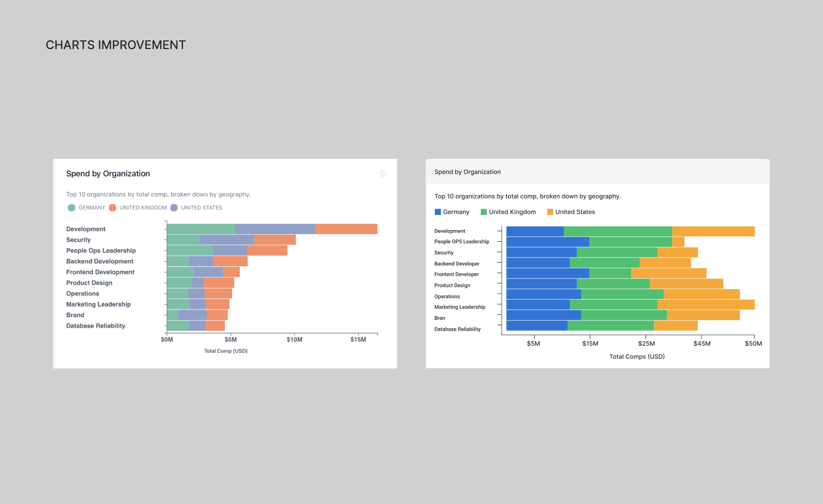Click the 'Frontend Development' label
This screenshot has width=823, height=504.
tap(101, 272)
